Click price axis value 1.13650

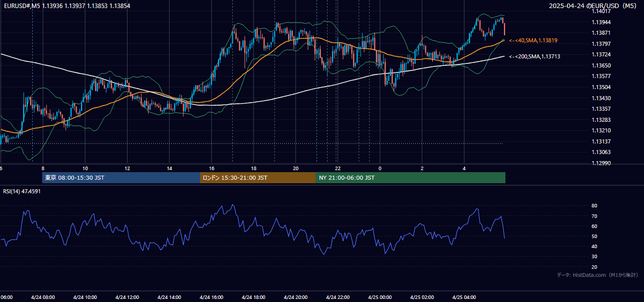601,65
